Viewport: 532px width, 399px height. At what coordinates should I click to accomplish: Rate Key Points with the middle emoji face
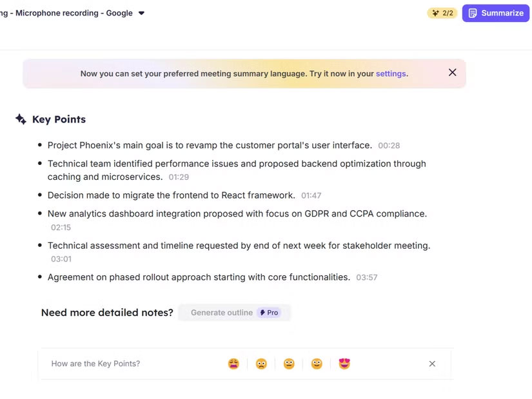(289, 364)
